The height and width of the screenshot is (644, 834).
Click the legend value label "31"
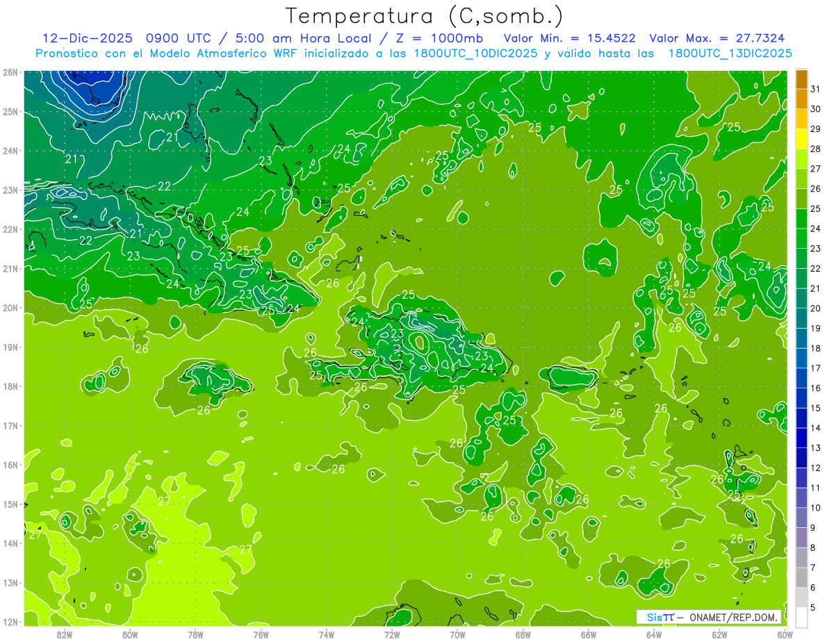(x=816, y=89)
